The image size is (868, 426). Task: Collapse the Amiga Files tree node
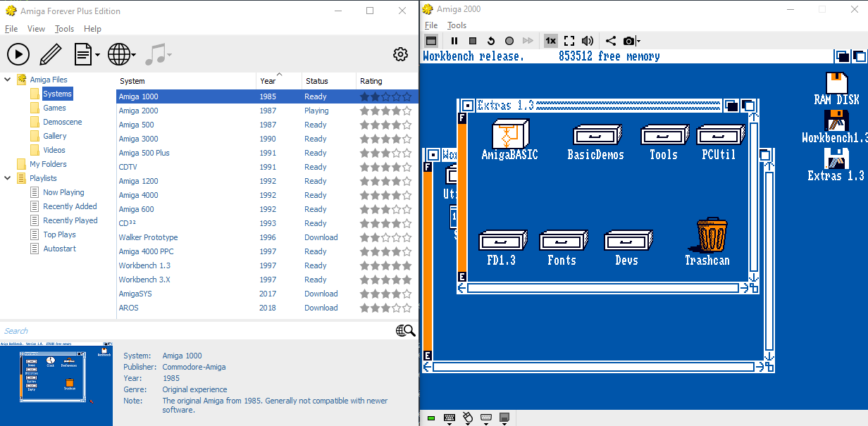pos(8,80)
